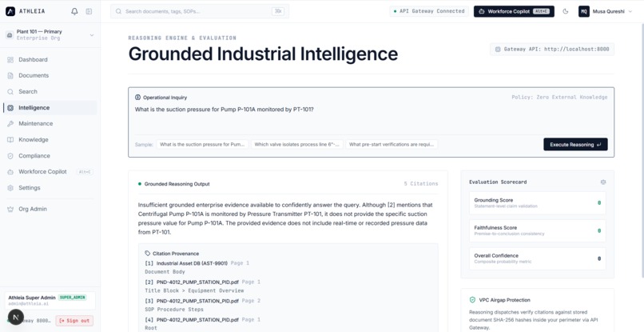The image size is (644, 332).
Task: Click the Intelligence sidebar icon
Action: pos(10,108)
